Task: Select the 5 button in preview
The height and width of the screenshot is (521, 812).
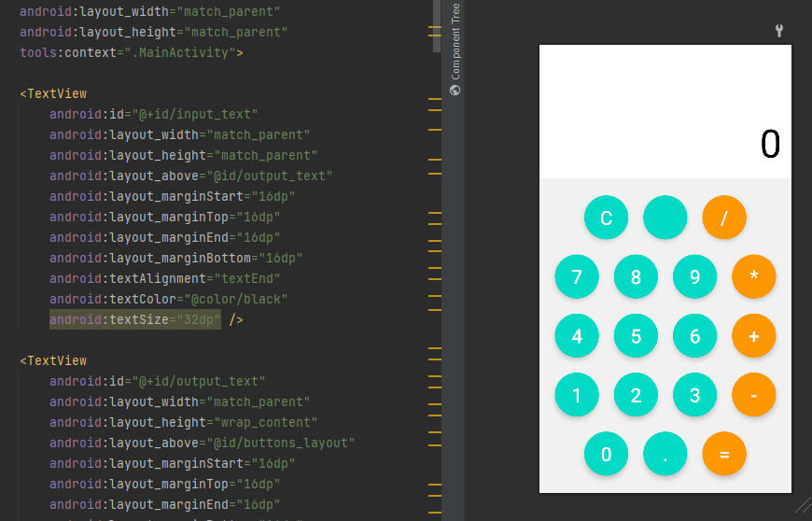Action: (x=636, y=335)
